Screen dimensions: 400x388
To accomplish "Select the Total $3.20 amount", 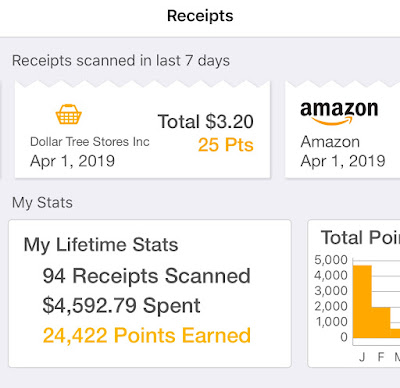I will coord(206,121).
